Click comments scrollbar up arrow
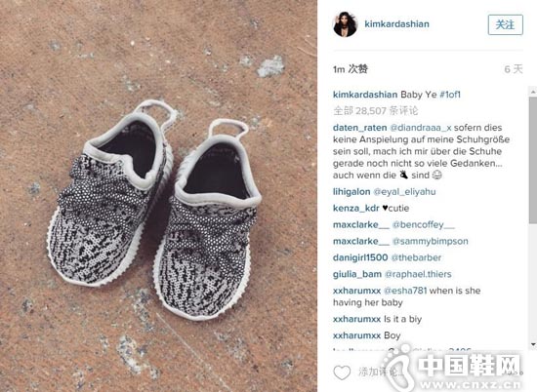 [x=533, y=92]
